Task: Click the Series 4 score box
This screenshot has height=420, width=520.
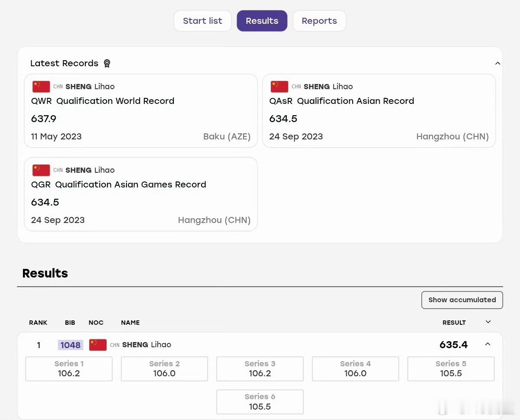Action: (x=355, y=369)
